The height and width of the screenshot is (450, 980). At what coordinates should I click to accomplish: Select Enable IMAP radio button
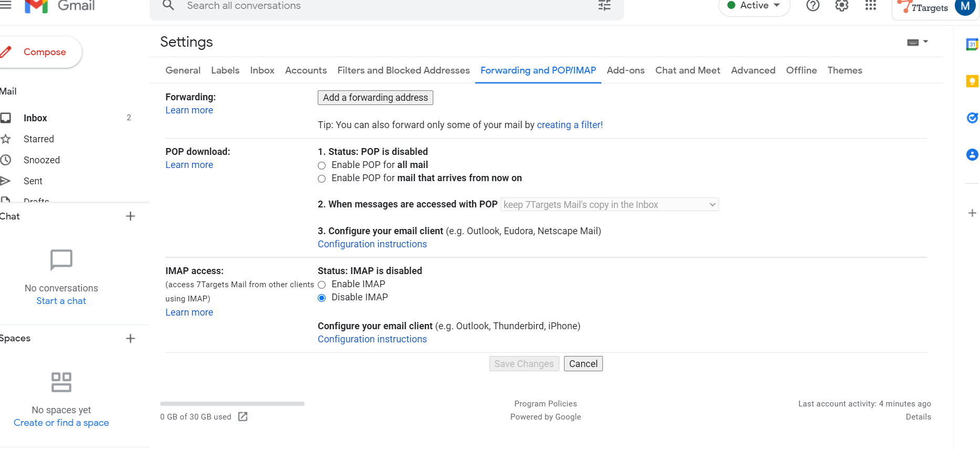[322, 285]
